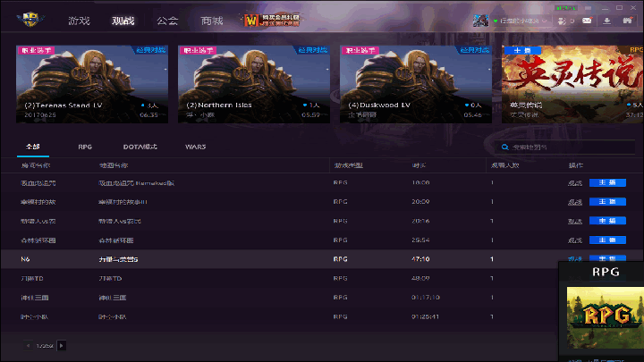Click the 01:25:41 duration cell
Screen dimensions: 644x362
[426, 316]
